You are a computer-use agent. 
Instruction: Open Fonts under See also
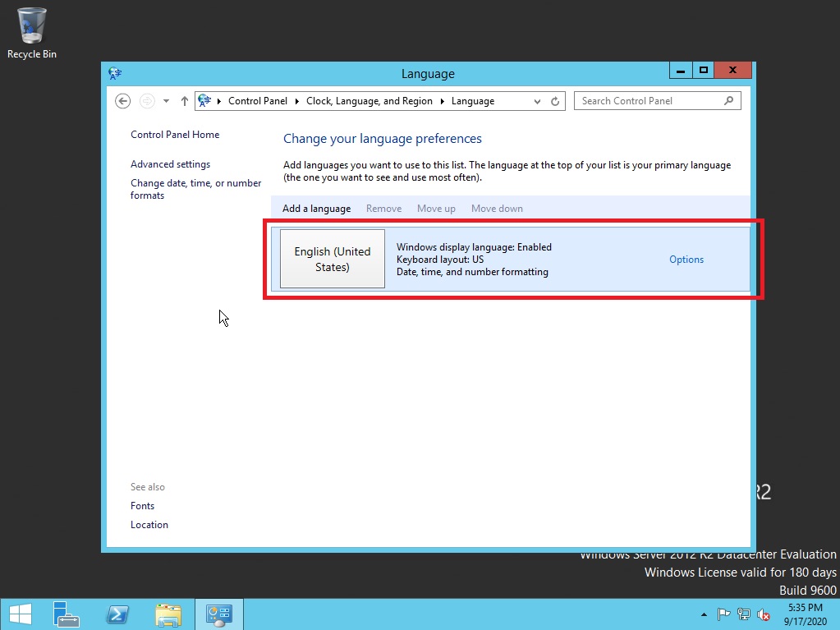(x=142, y=506)
